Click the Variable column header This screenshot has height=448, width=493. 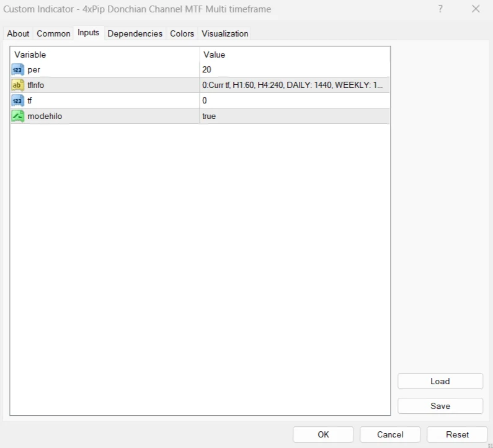tap(105, 55)
